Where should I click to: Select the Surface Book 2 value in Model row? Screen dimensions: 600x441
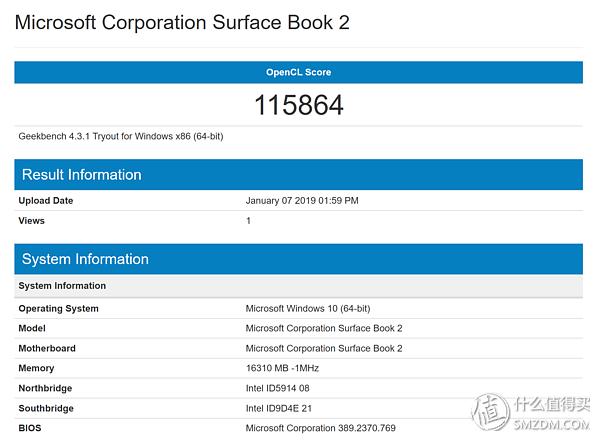pos(324,328)
